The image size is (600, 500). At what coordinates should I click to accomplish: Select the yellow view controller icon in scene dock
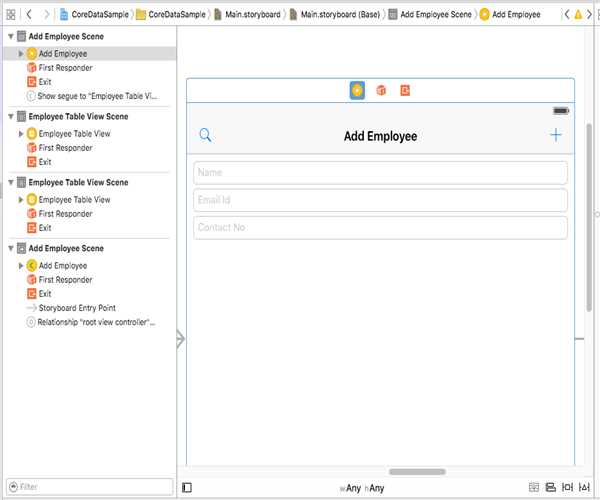(x=357, y=91)
